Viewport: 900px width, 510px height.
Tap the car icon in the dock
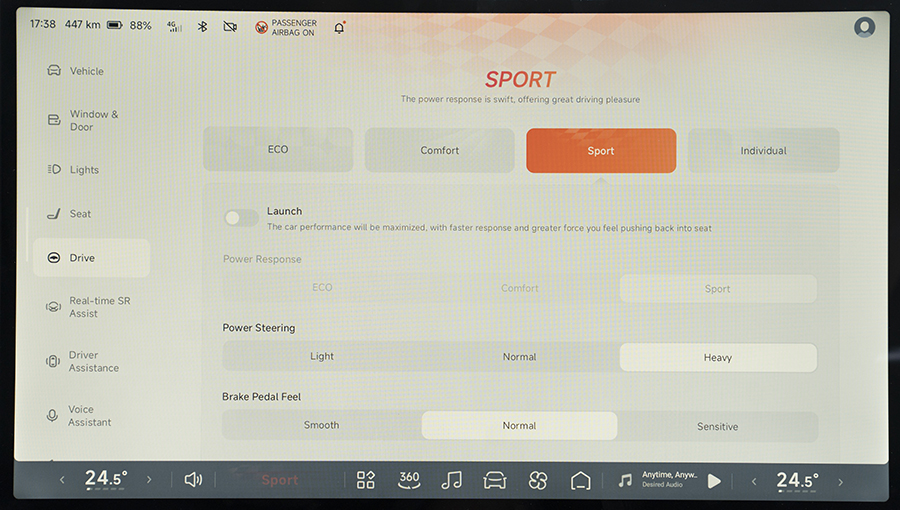click(495, 480)
